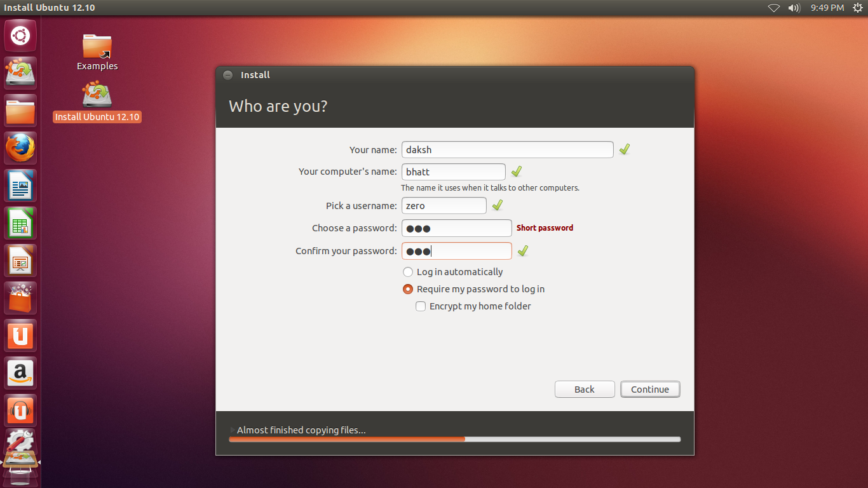Open Ubuntu One launcher icon
Image resolution: width=868 pixels, height=488 pixels.
[x=20, y=335]
